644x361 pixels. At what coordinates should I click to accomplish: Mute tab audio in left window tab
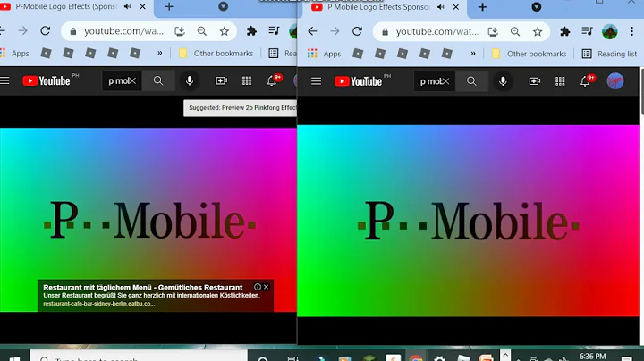point(128,6)
